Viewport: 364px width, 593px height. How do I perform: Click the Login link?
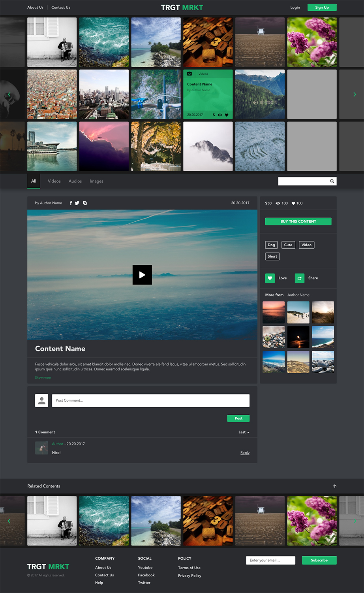[x=295, y=7]
